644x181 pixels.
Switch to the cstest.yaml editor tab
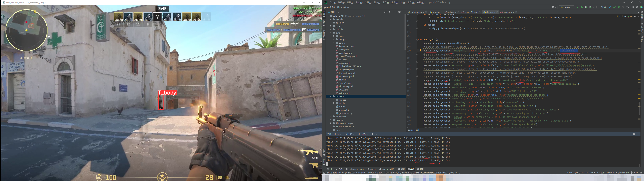[509, 12]
